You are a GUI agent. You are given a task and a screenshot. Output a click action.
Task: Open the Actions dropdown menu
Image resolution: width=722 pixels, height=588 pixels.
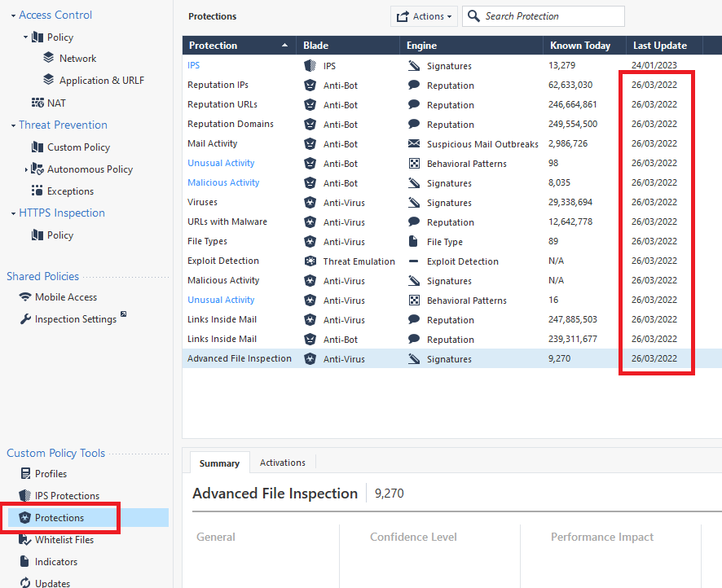coord(423,16)
